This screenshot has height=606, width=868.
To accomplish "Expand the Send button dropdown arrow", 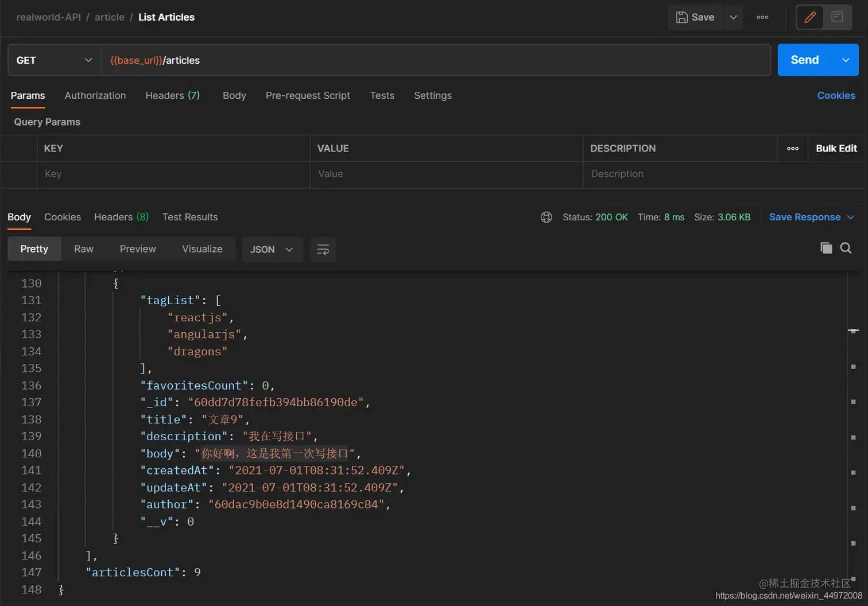I will click(846, 60).
